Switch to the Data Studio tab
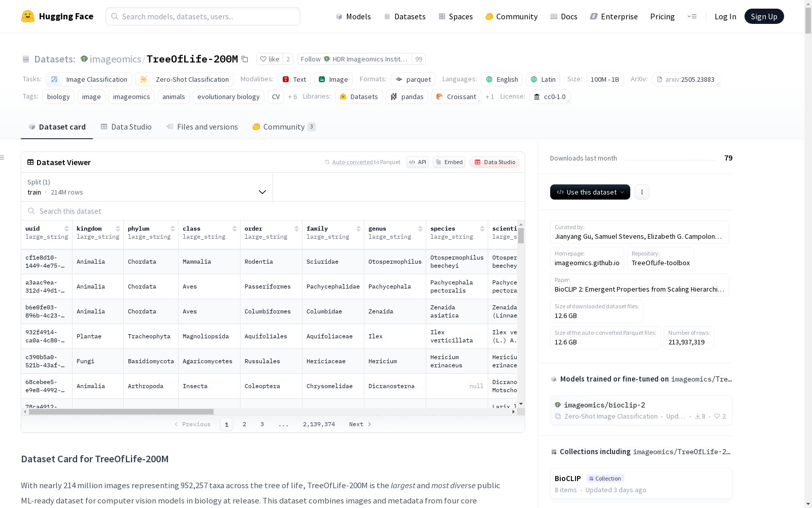812x508 pixels. (x=126, y=127)
